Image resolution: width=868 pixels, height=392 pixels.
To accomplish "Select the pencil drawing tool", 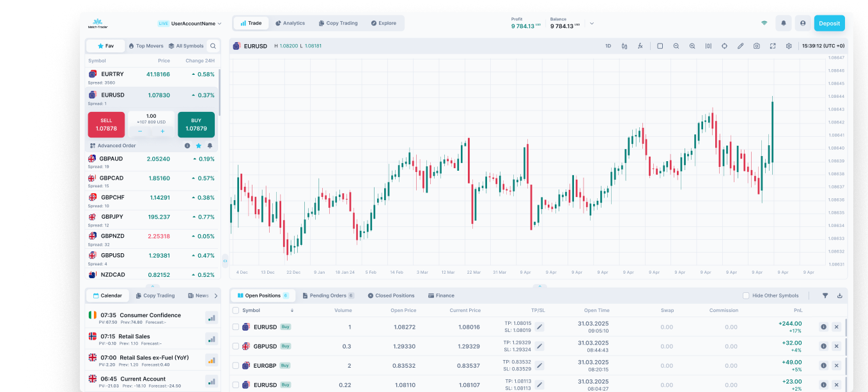I will point(741,46).
